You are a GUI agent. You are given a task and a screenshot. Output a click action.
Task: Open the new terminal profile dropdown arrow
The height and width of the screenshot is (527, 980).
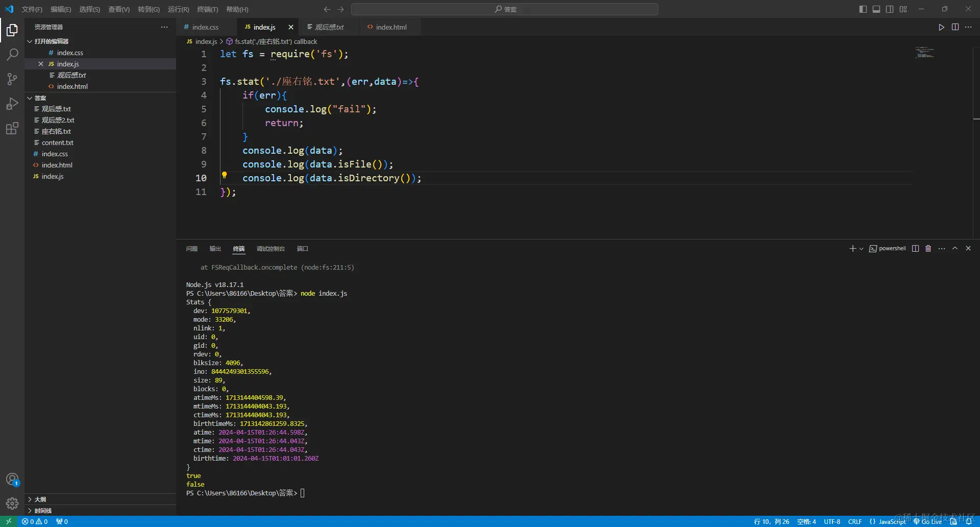point(862,249)
